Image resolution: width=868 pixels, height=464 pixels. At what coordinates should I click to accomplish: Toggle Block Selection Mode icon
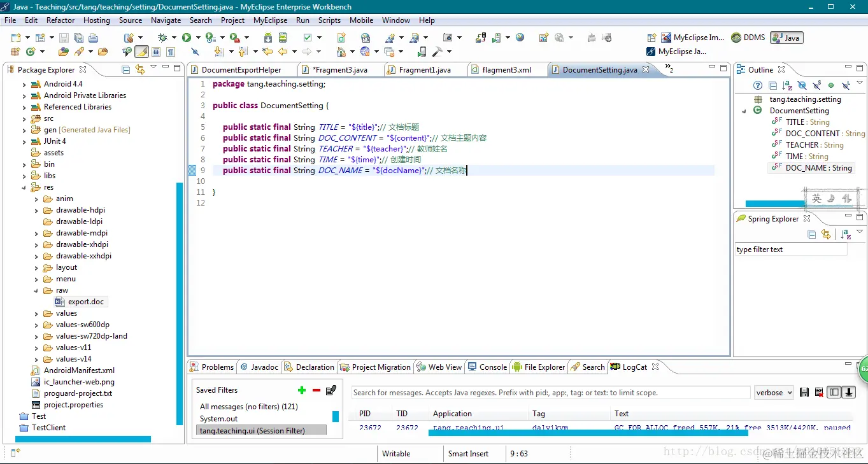(x=156, y=52)
